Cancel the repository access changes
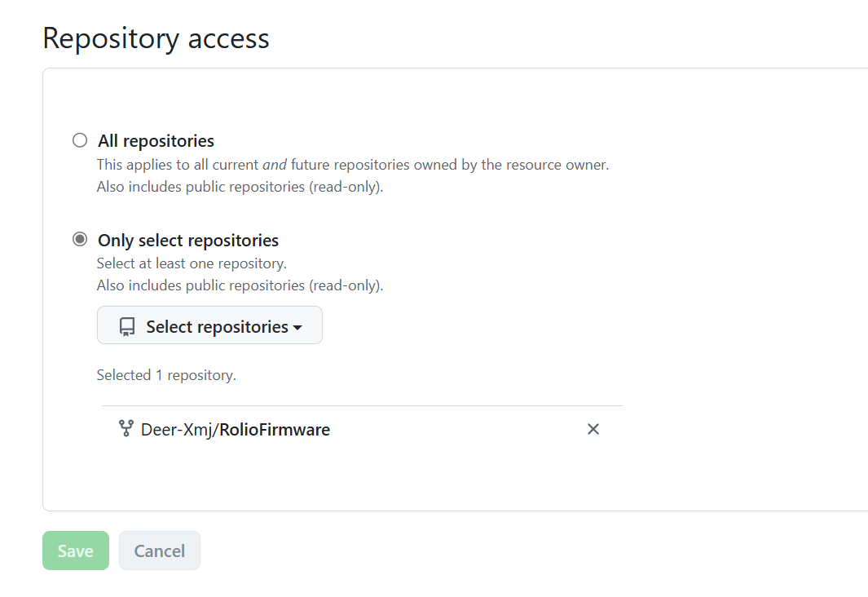 coord(160,551)
